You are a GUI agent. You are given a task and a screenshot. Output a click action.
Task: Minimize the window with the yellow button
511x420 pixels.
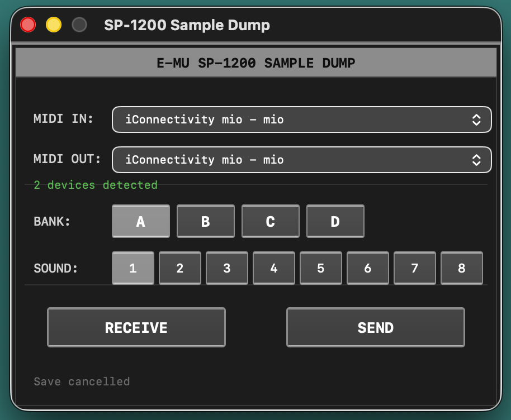(x=54, y=25)
